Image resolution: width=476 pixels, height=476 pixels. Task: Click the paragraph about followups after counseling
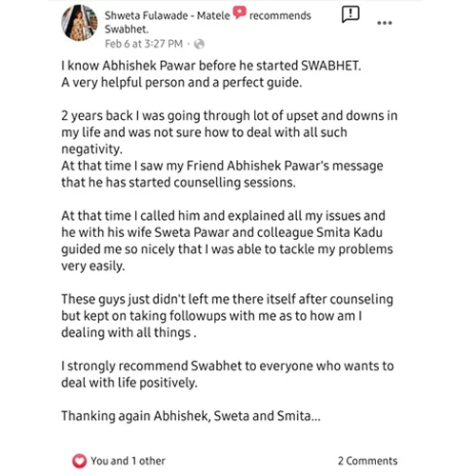coord(228,316)
